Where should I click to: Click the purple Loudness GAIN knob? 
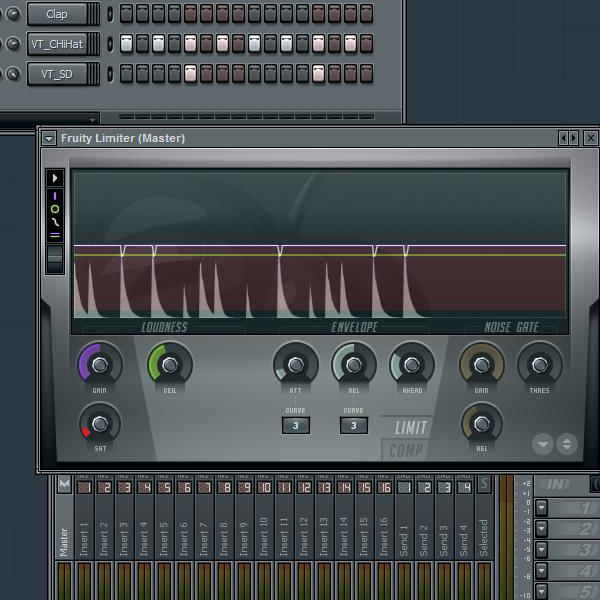[100, 365]
